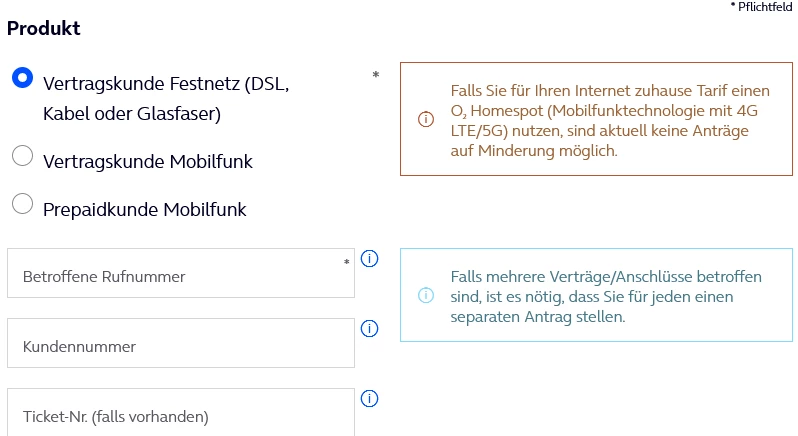Choose Vertragskunde Mobilfunk radio button
The height and width of the screenshot is (436, 798).
(x=22, y=156)
